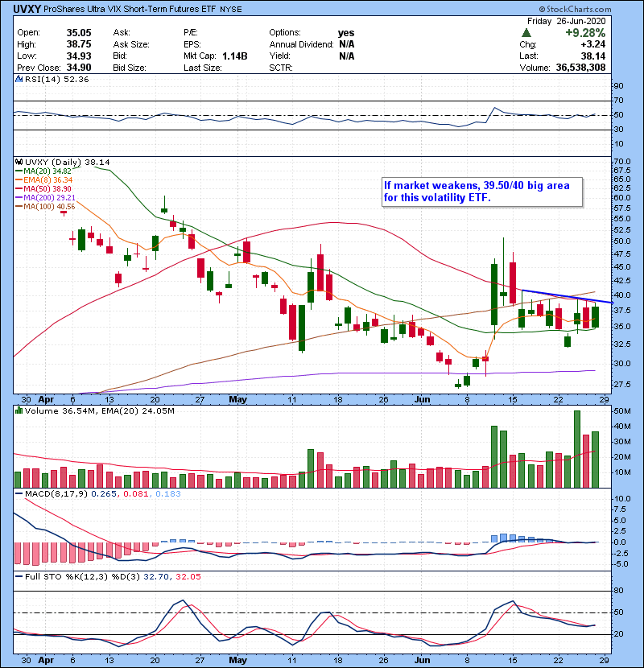The width and height of the screenshot is (644, 668).
Task: Click the 70.0 tick on the price axis
Action: (621, 162)
